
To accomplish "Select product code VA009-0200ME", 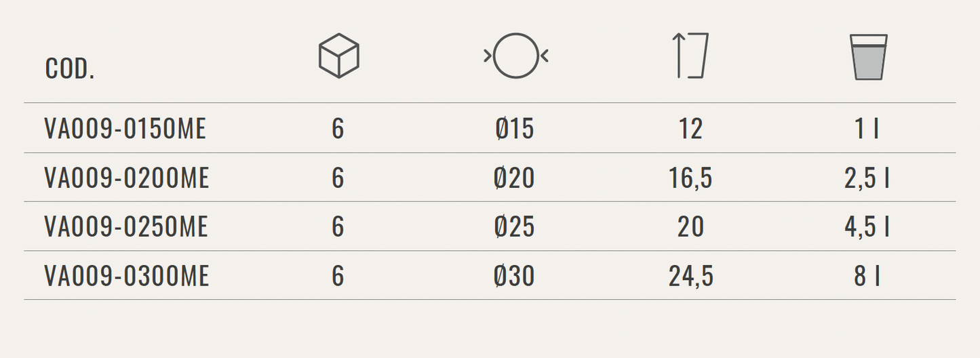I will [x=127, y=178].
